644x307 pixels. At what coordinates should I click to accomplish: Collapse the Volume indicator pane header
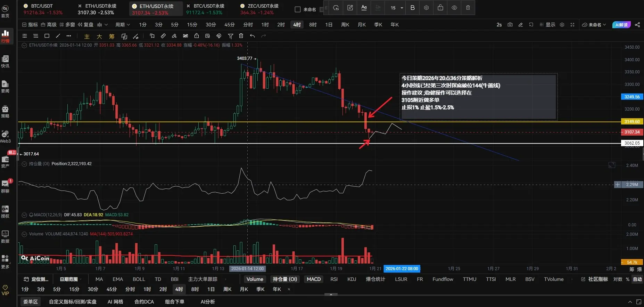coord(24,234)
